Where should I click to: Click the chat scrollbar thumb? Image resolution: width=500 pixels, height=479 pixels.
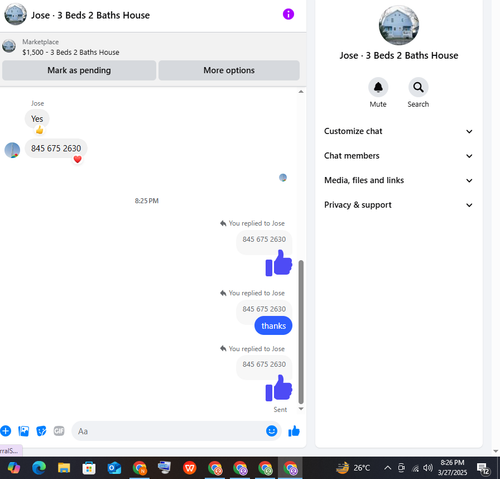point(301,332)
